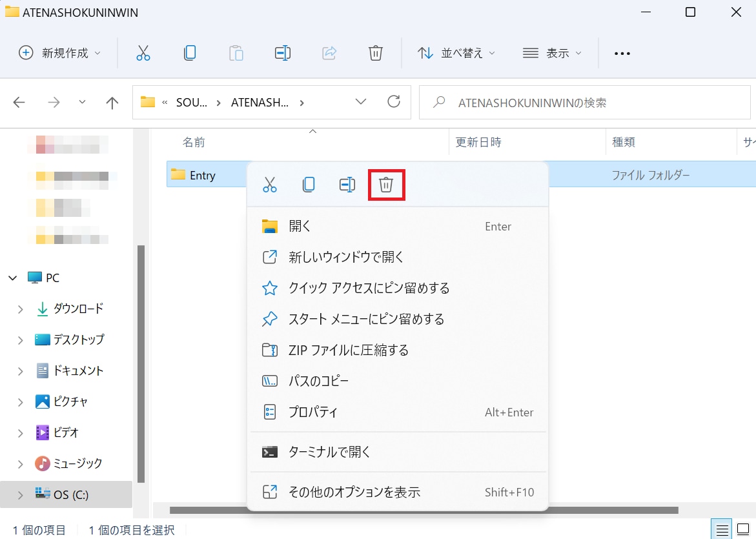756x539 pixels.
Task: Choose パスのコピー
Action: click(x=398, y=381)
